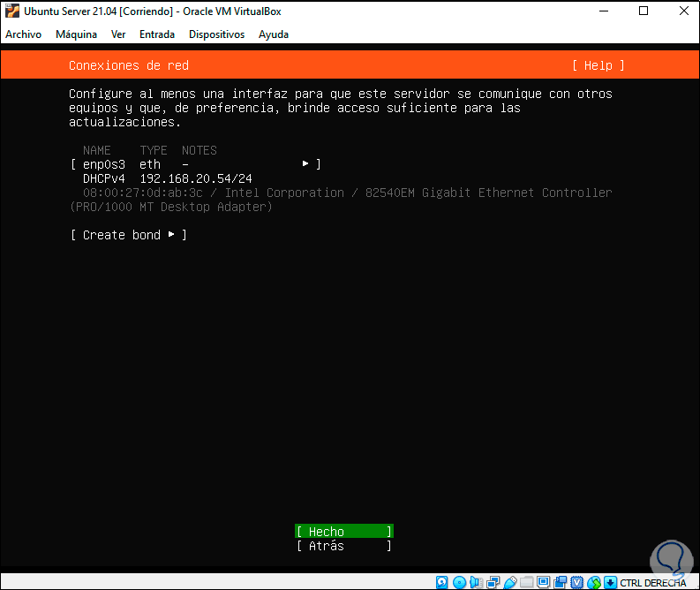Open the Ayuda menu
This screenshot has width=700, height=590.
point(274,34)
